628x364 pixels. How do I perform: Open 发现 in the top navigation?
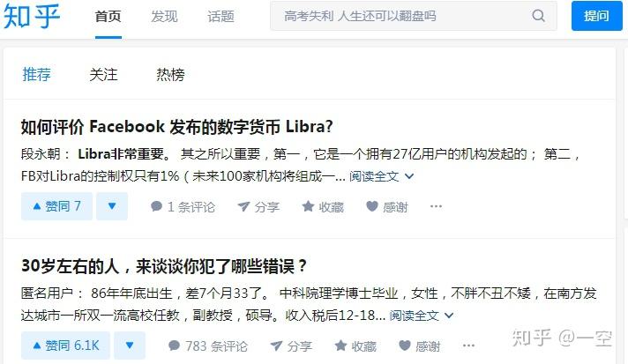pos(164,17)
